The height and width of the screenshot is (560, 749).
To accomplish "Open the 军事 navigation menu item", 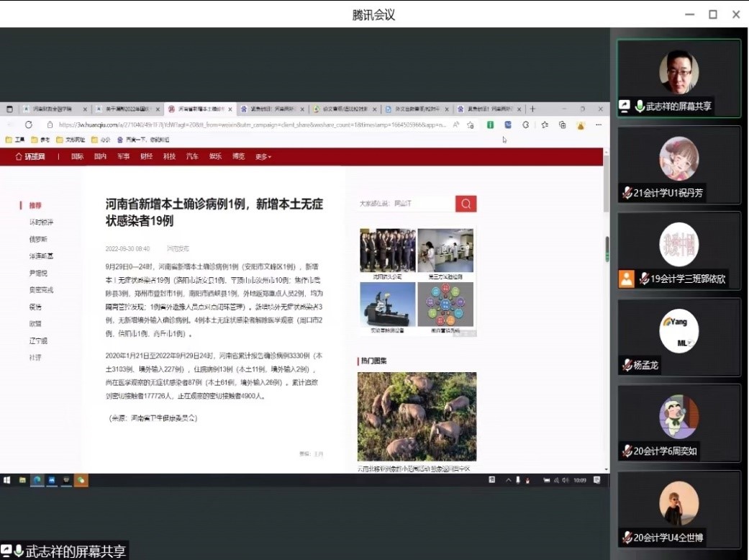I will click(x=123, y=156).
